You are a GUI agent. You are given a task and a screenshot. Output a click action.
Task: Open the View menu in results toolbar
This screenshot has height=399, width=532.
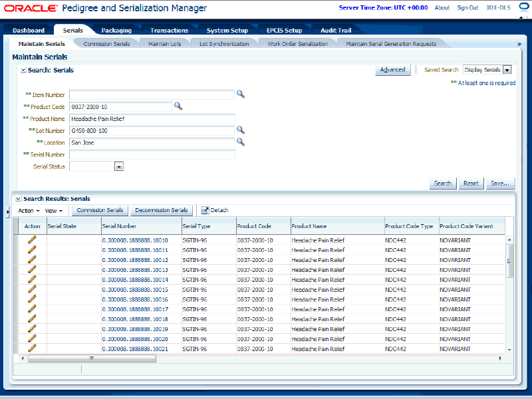click(54, 211)
